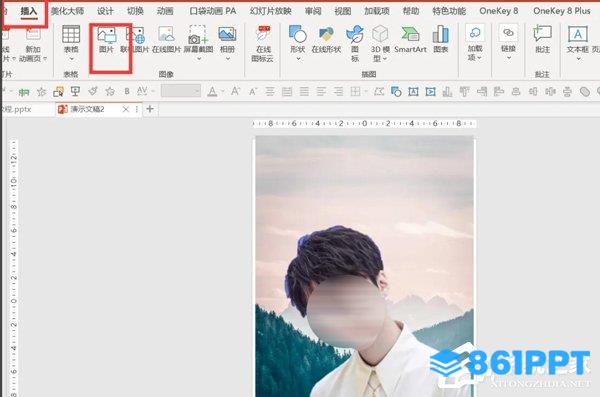600x397 pixels.
Task: Open the 幻灯片放映 slideshow tab
Action: pos(271,11)
